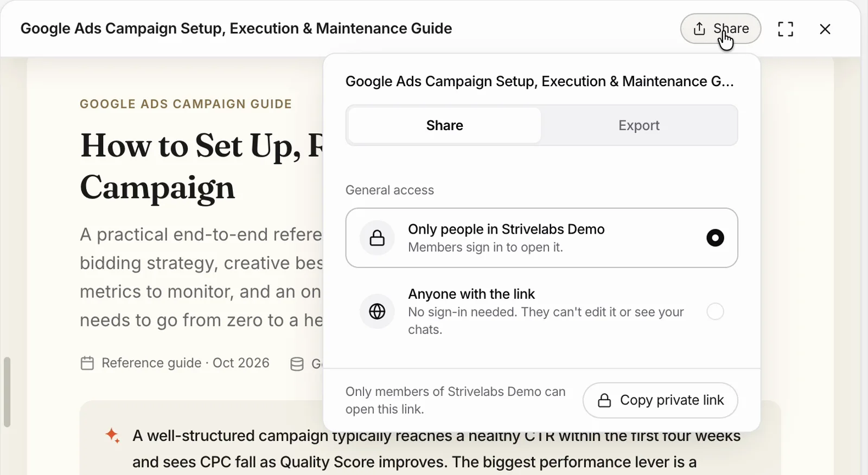The image size is (868, 475).
Task: Enter fullscreen view with the expand icon
Action: click(786, 29)
